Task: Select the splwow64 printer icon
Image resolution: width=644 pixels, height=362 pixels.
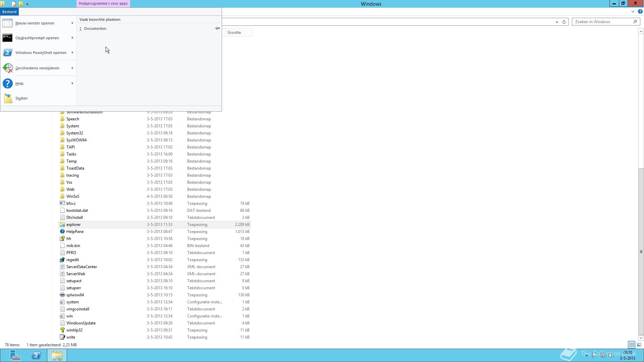Action: pos(62,295)
